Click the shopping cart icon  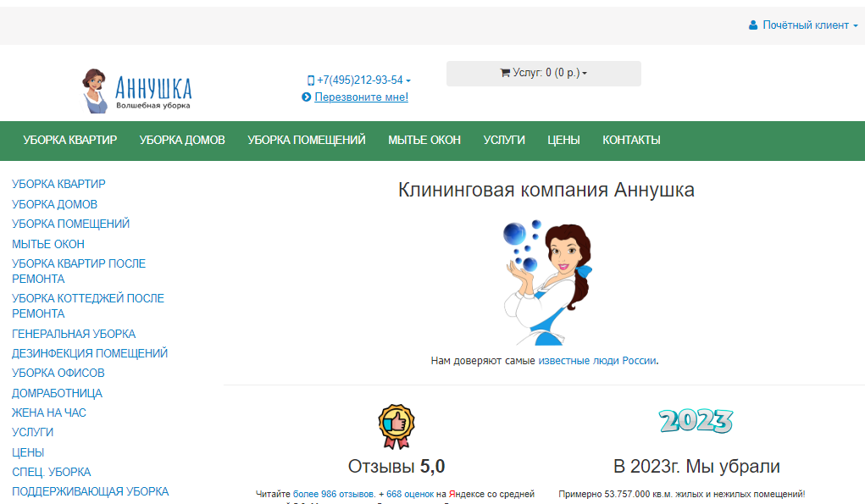[x=505, y=73]
